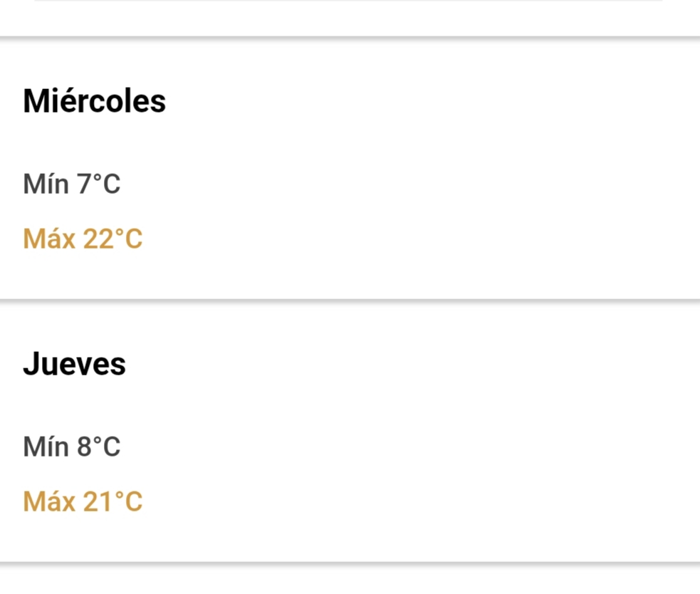Image resolution: width=700 pixels, height=594 pixels.
Task: Click Wednesday's maximum temperature line
Action: click(x=83, y=239)
